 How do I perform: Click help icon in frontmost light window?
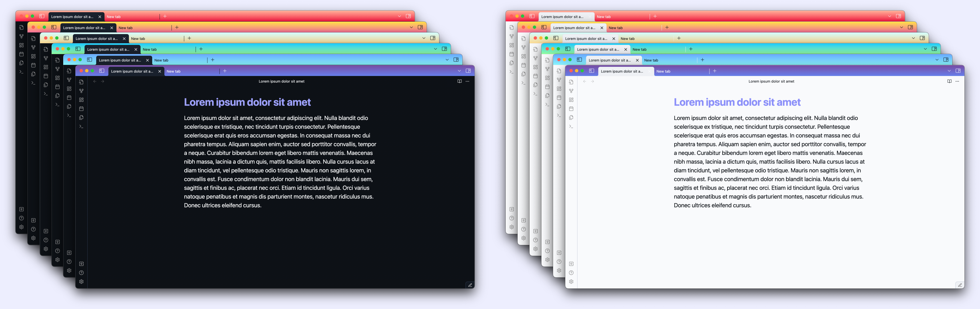tap(571, 273)
